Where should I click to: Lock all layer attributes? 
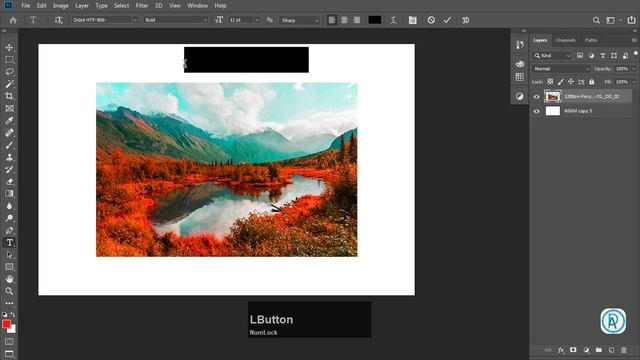pyautogui.click(x=592, y=82)
